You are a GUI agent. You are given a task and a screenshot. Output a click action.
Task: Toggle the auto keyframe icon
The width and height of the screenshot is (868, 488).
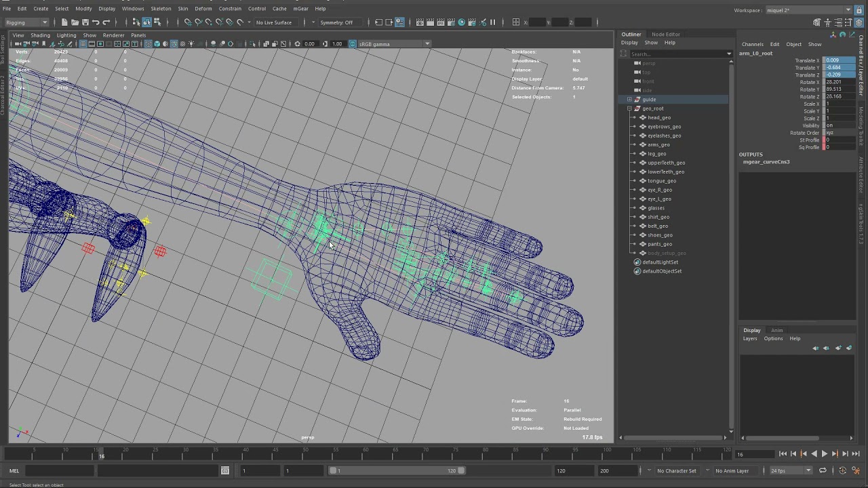(x=843, y=471)
